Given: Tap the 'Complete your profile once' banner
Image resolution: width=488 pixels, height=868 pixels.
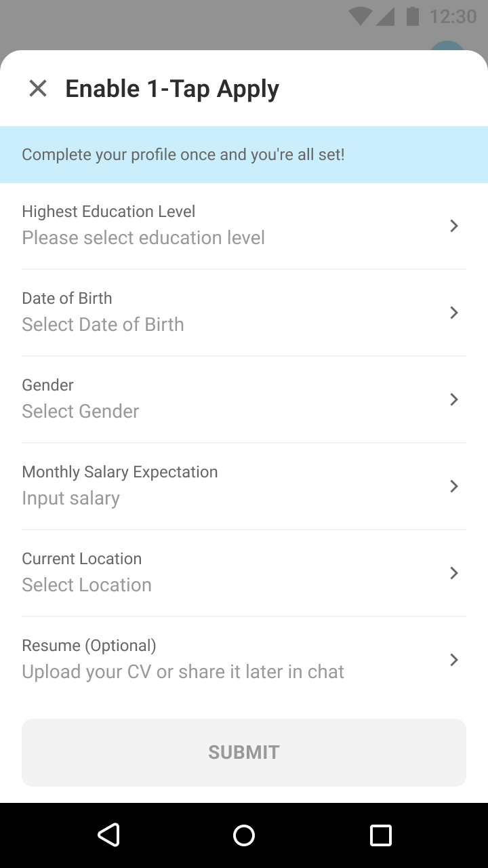Looking at the screenshot, I should pos(244,155).
